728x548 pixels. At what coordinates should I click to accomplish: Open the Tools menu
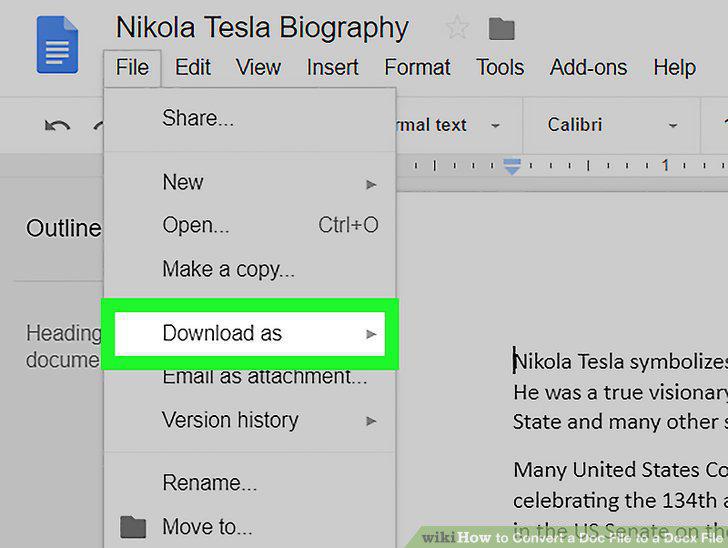(500, 68)
